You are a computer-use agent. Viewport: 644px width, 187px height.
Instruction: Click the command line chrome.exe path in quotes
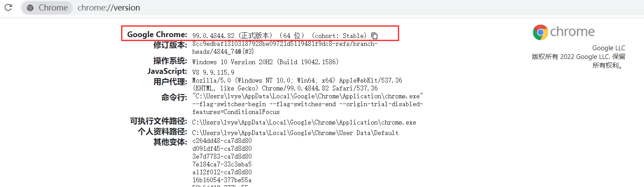[x=307, y=96]
